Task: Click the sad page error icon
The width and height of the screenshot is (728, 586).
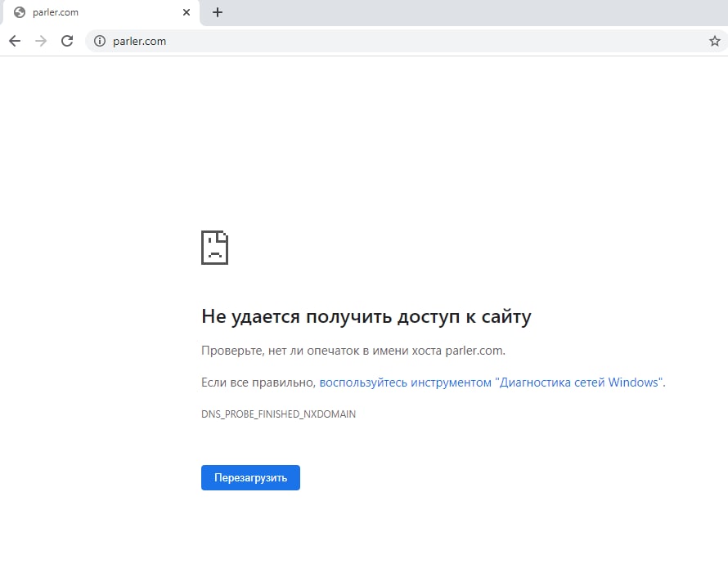Action: 214,248
